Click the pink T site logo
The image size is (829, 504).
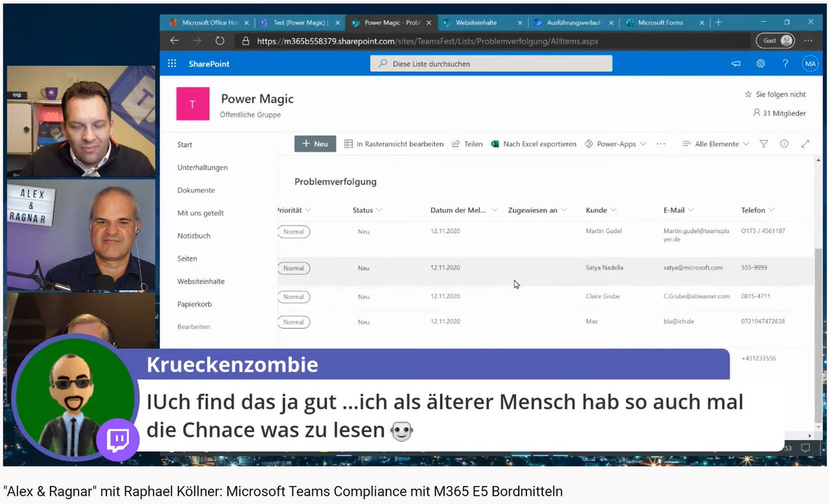193,104
